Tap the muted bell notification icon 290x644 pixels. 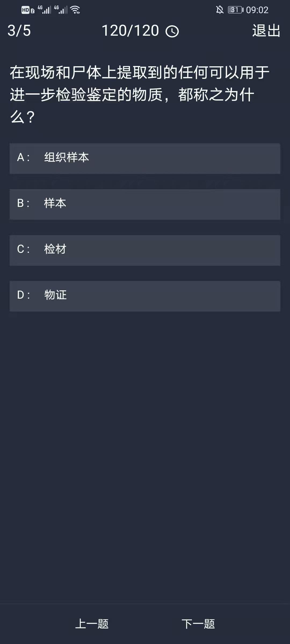click(220, 10)
